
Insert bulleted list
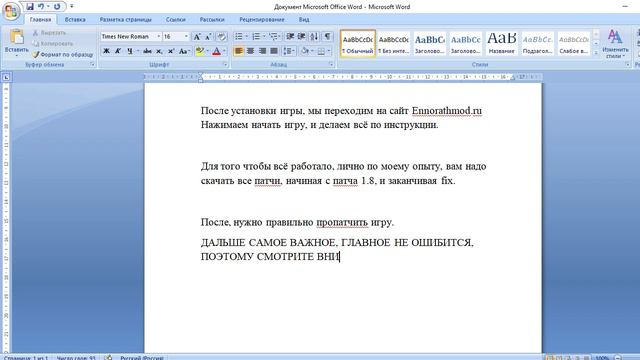(x=238, y=37)
